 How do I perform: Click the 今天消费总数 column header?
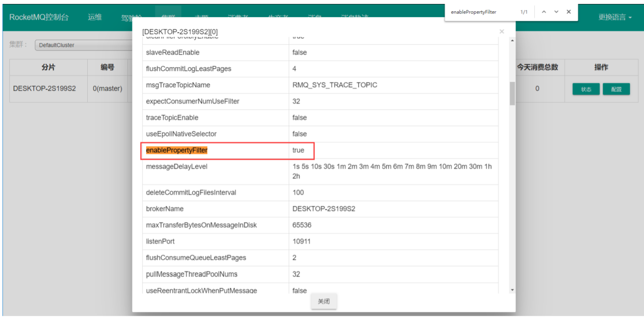pyautogui.click(x=538, y=67)
